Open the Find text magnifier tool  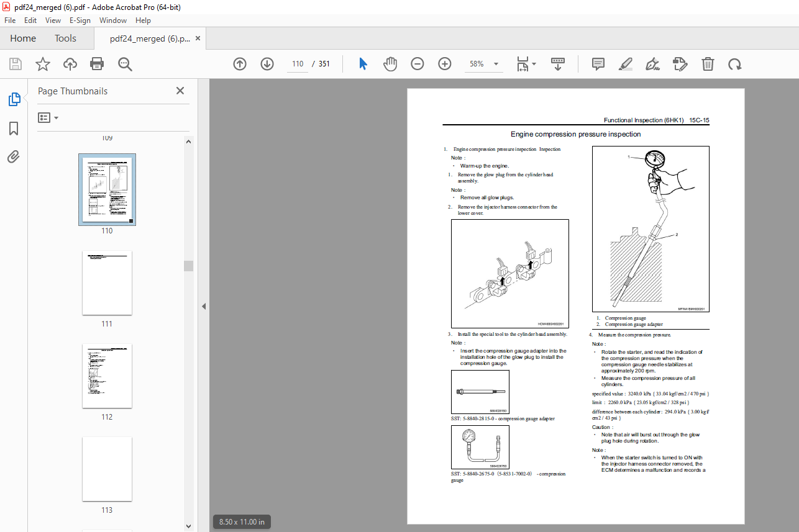[125, 64]
